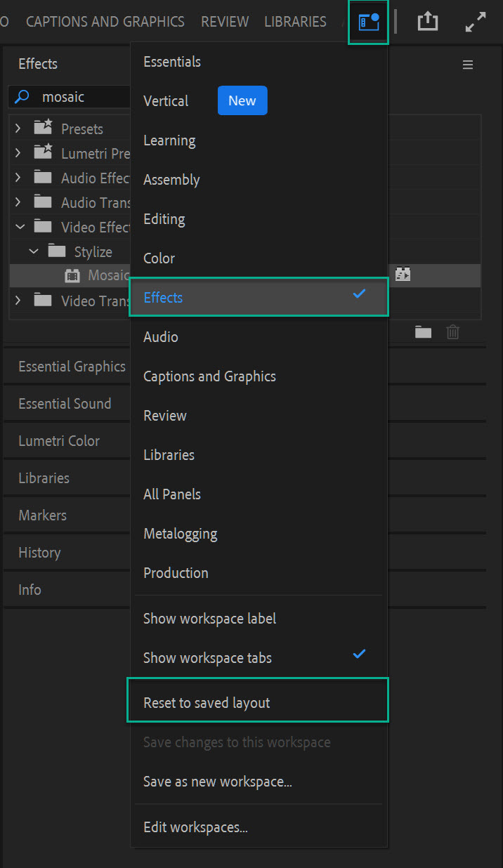Click the full screen arrows icon
This screenshot has width=503, height=868.
point(476,22)
